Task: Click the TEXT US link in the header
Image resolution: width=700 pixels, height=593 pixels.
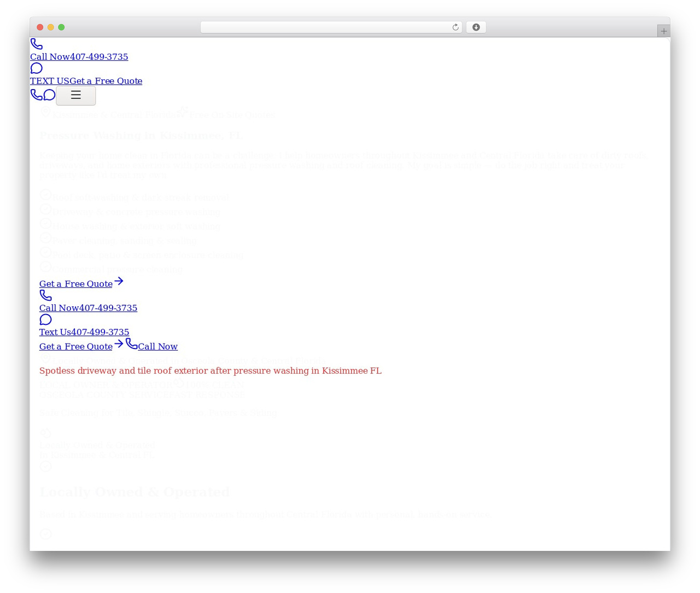Action: 50,81
